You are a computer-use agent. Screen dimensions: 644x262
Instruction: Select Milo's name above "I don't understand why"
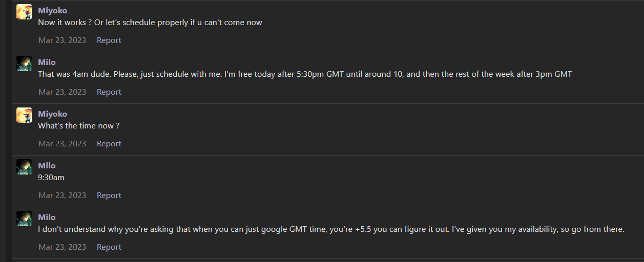(47, 217)
